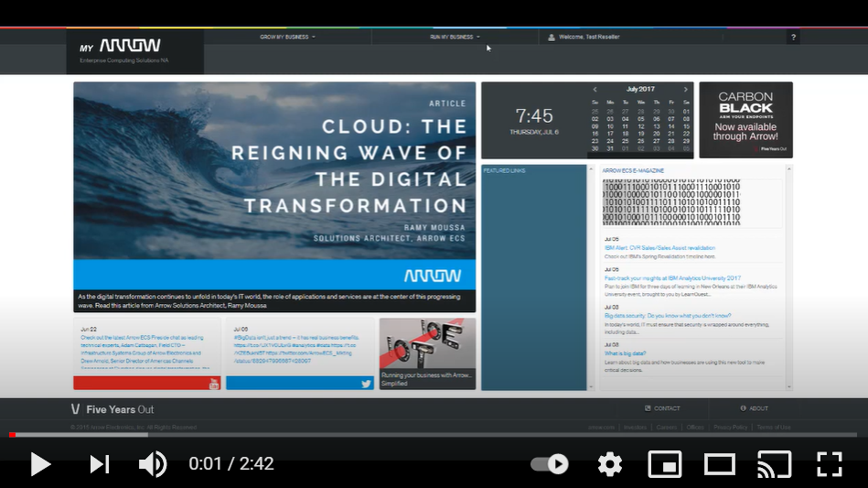Open the Jul 06 BigData tweet text
The width and height of the screenshot is (868, 488).
click(x=296, y=349)
